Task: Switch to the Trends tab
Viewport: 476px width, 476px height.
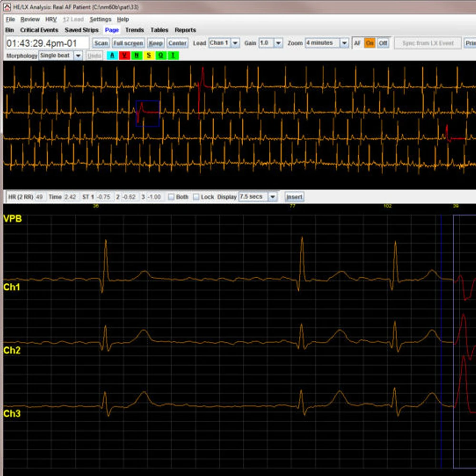Action: coord(134,30)
